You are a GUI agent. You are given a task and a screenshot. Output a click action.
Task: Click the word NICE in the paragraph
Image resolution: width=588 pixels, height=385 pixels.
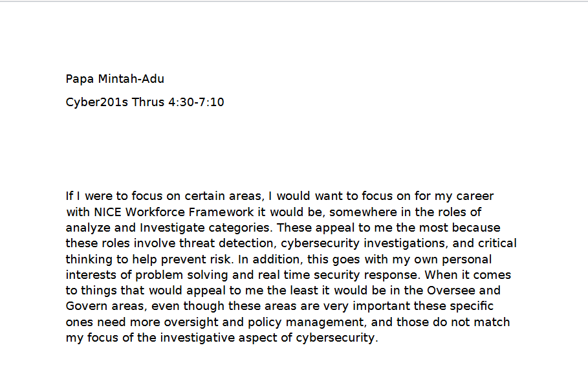point(107,212)
